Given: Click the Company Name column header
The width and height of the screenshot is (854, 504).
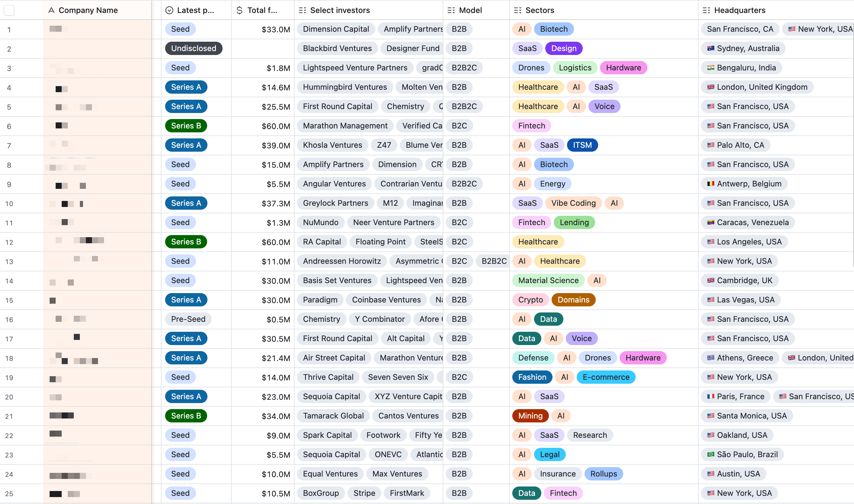Looking at the screenshot, I should click(88, 10).
